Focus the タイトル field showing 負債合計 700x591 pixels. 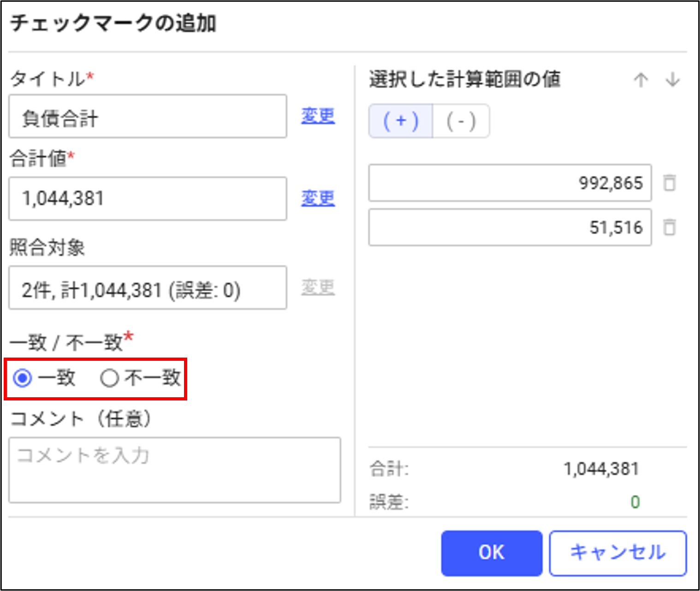148,116
